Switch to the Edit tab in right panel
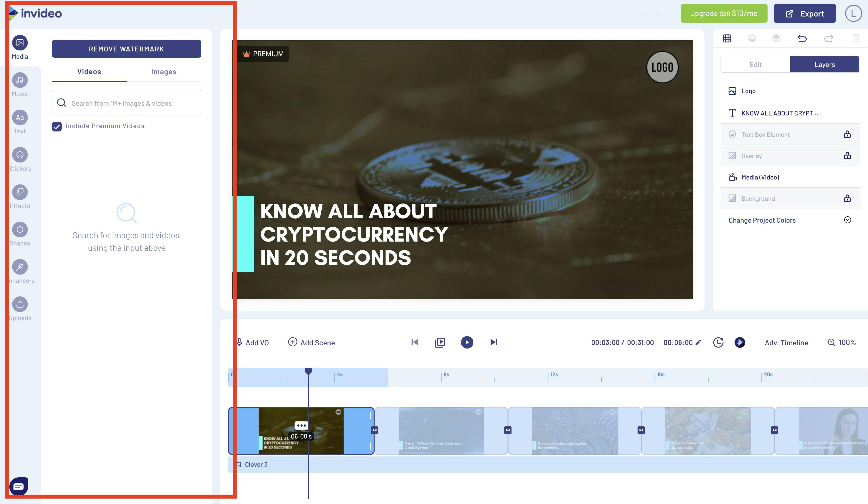Viewport: 868px width, 504px height. pos(755,64)
